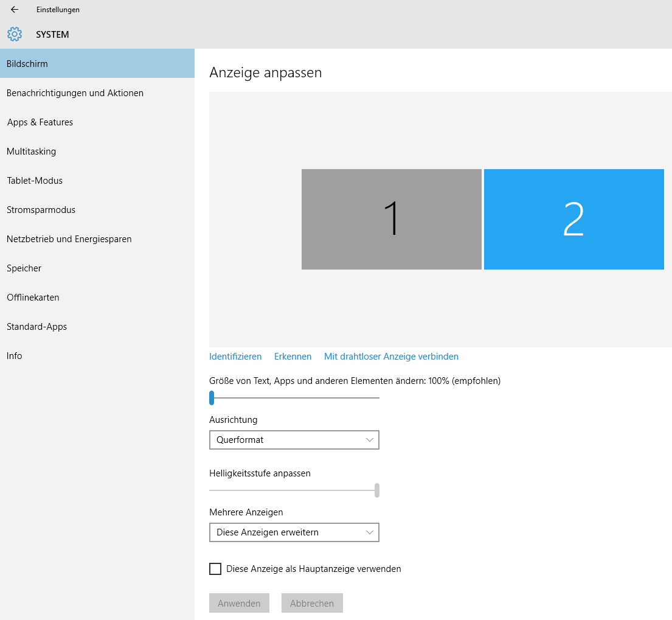Open the Speicher section
The image size is (672, 620).
pos(24,268)
